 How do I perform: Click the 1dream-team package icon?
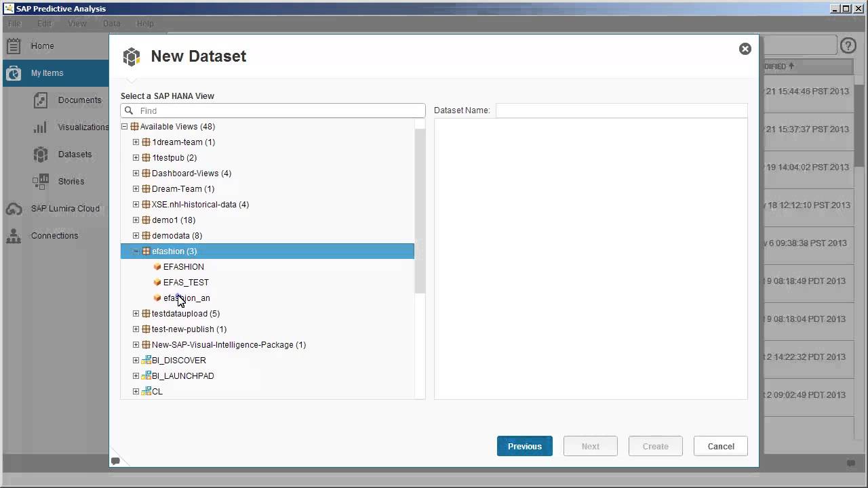pyautogui.click(x=146, y=142)
